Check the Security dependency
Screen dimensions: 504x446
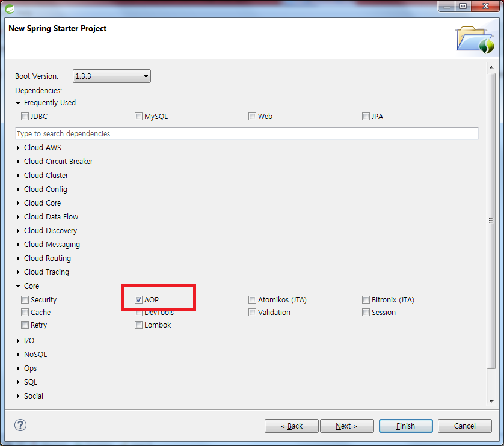[x=25, y=300]
